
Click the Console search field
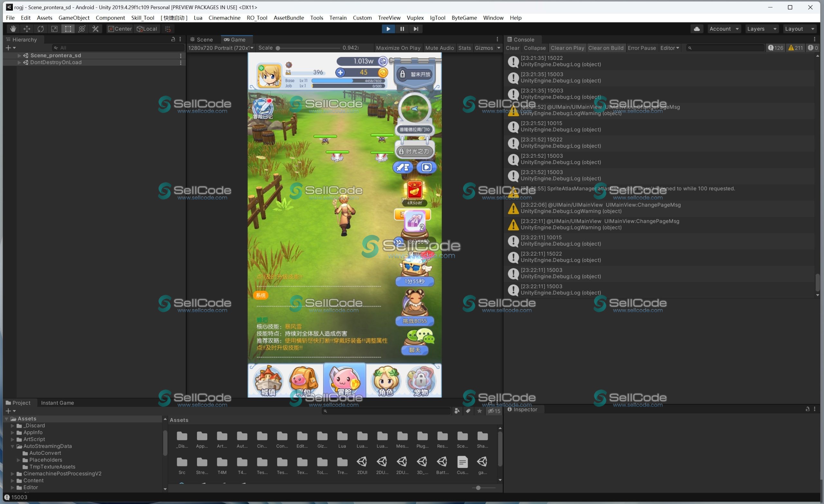pos(725,48)
